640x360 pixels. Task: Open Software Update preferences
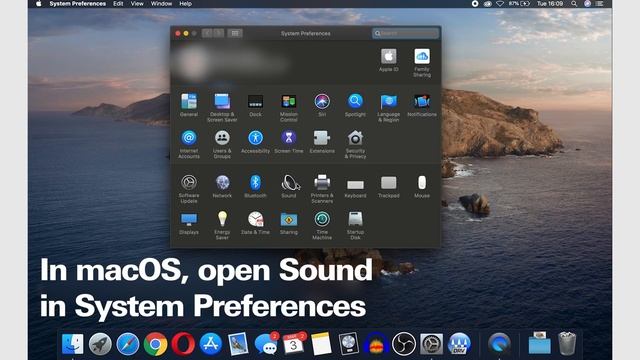pos(189,189)
